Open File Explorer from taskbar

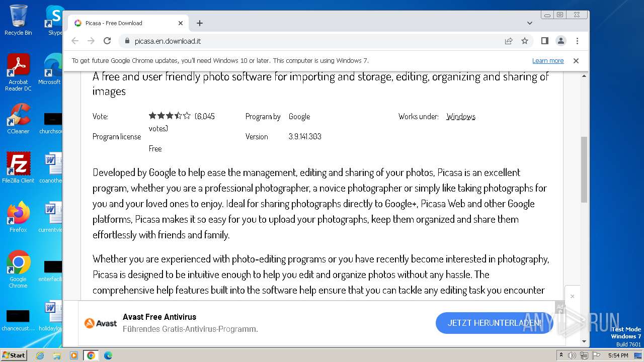coord(57,355)
